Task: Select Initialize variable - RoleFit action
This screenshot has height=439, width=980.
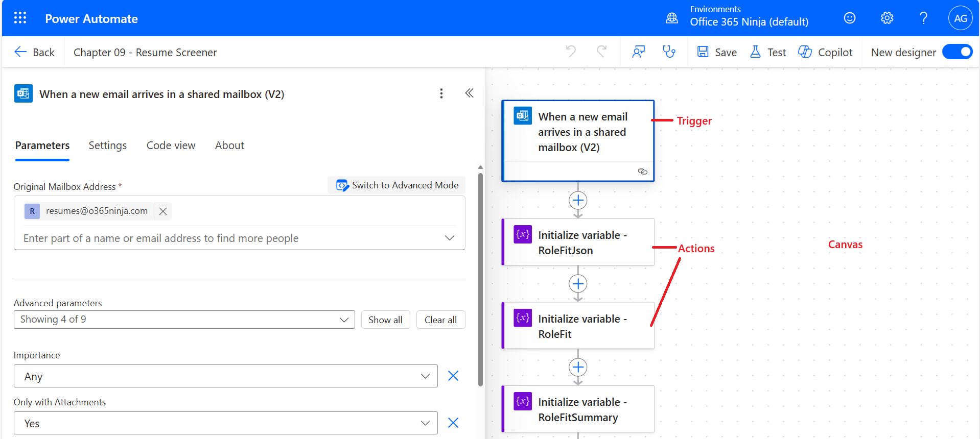Action: pos(578,326)
